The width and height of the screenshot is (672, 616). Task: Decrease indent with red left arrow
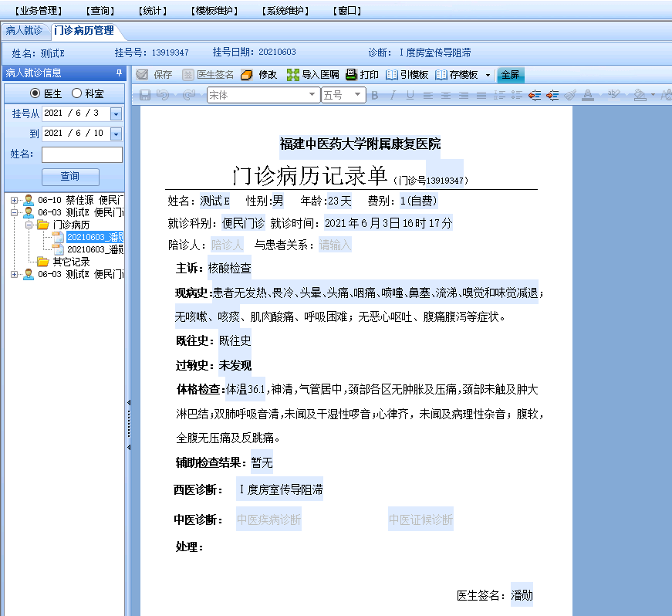coord(535,95)
